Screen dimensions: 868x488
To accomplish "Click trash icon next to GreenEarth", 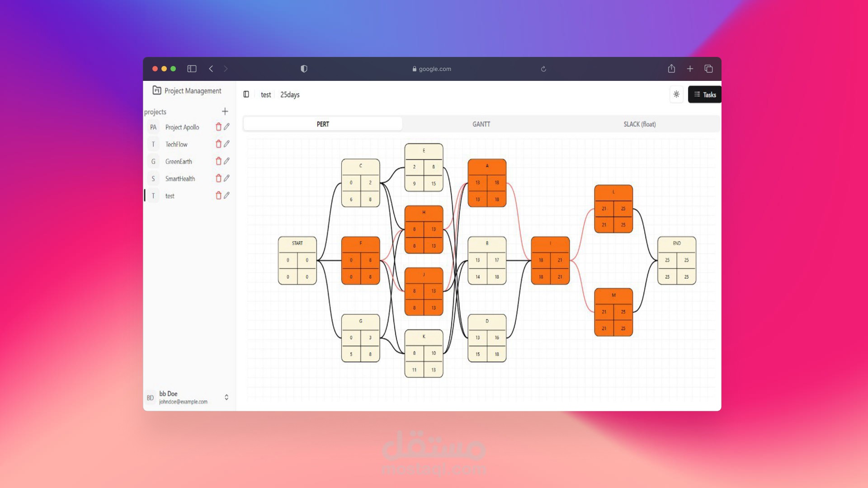I will [x=218, y=161].
